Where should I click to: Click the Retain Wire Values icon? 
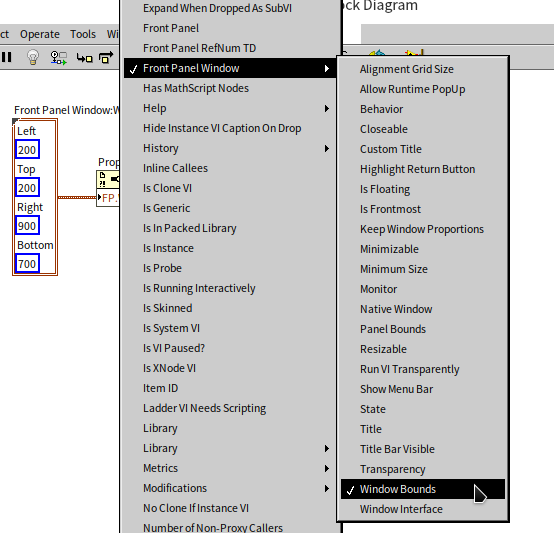[58, 58]
